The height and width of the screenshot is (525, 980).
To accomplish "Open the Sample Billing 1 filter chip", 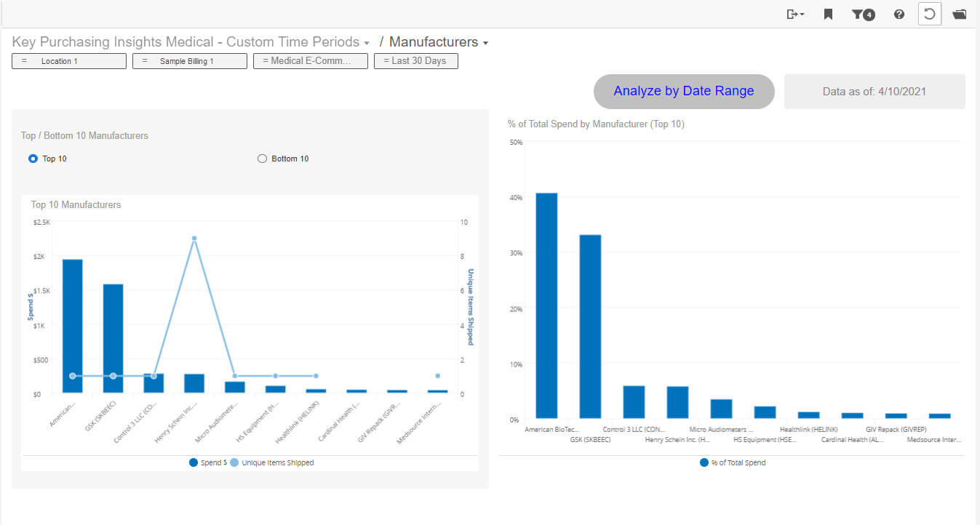I will pos(189,61).
